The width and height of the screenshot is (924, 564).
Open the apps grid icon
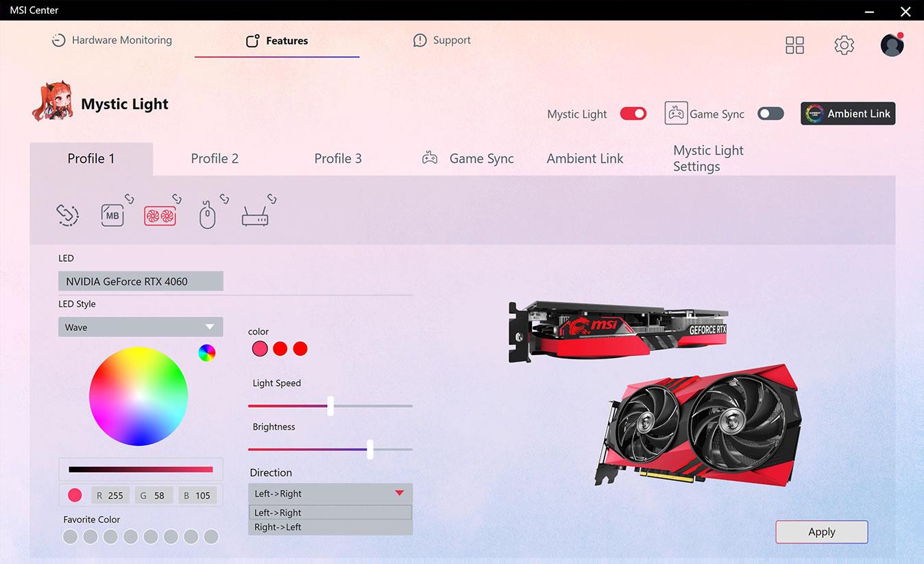click(794, 45)
